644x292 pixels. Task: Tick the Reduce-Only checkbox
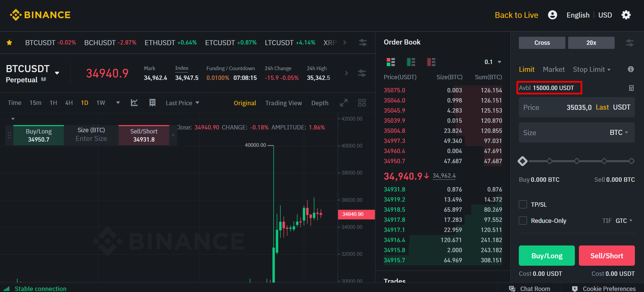coord(523,221)
